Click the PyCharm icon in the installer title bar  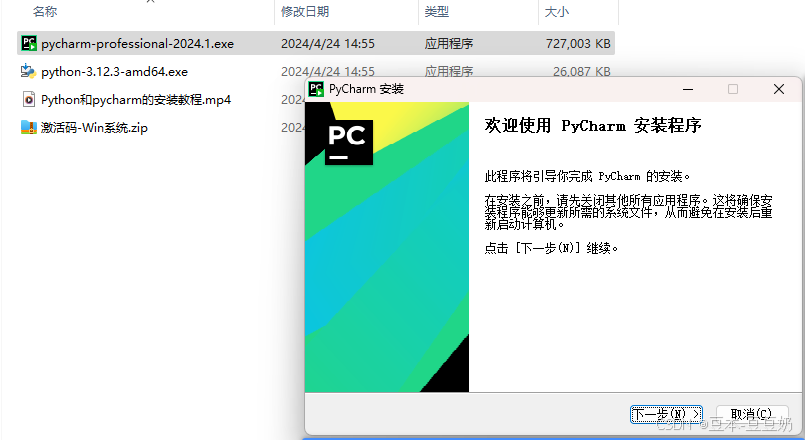tap(316, 89)
